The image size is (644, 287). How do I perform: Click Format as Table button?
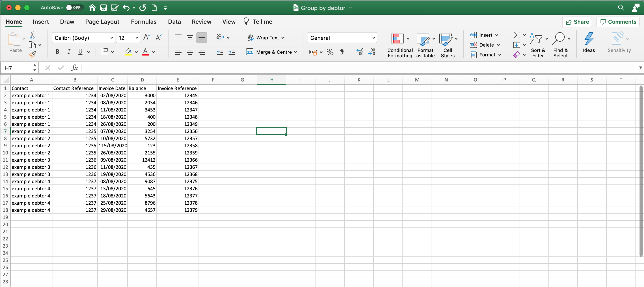click(426, 45)
